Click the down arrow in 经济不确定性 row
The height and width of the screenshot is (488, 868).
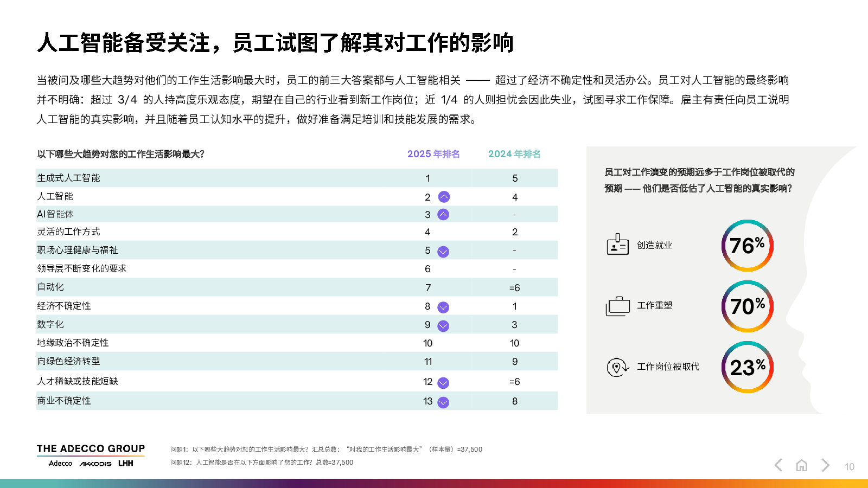point(443,307)
